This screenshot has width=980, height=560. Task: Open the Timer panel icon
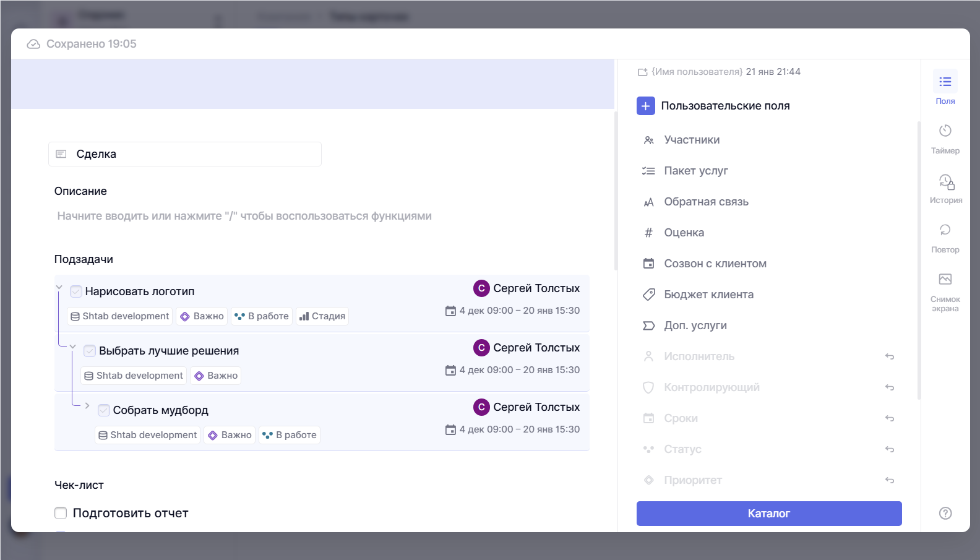(x=945, y=131)
